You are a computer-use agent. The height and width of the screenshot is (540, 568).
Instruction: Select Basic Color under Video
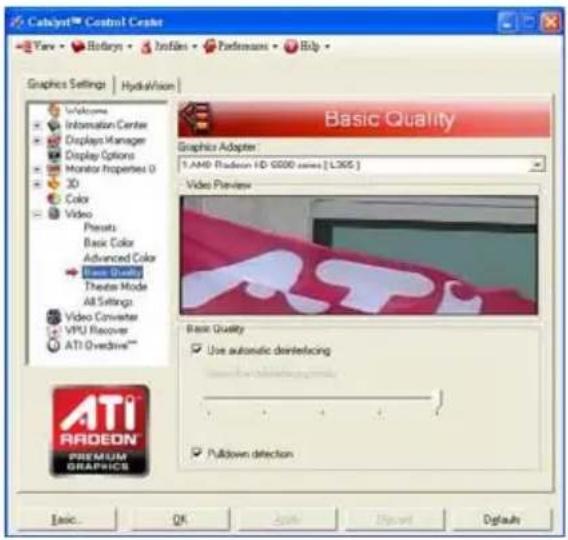pyautogui.click(x=109, y=242)
